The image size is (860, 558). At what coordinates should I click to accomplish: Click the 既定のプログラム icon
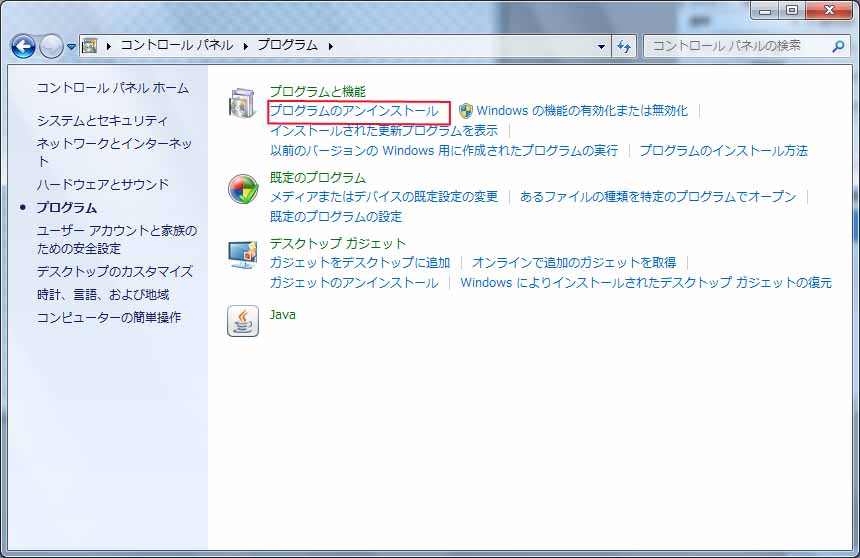(243, 189)
